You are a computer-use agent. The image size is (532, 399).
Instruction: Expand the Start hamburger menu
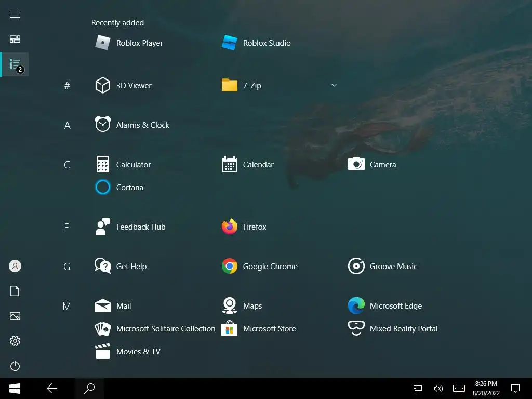coord(15,15)
